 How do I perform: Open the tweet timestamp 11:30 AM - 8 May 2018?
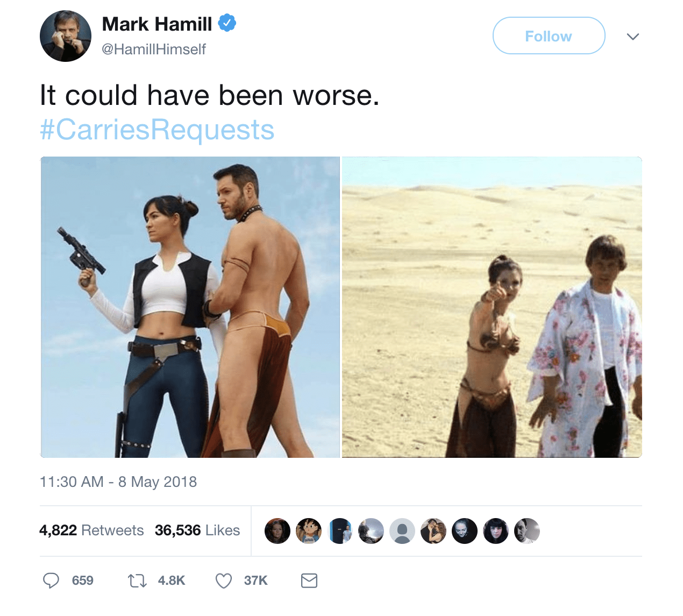(118, 482)
